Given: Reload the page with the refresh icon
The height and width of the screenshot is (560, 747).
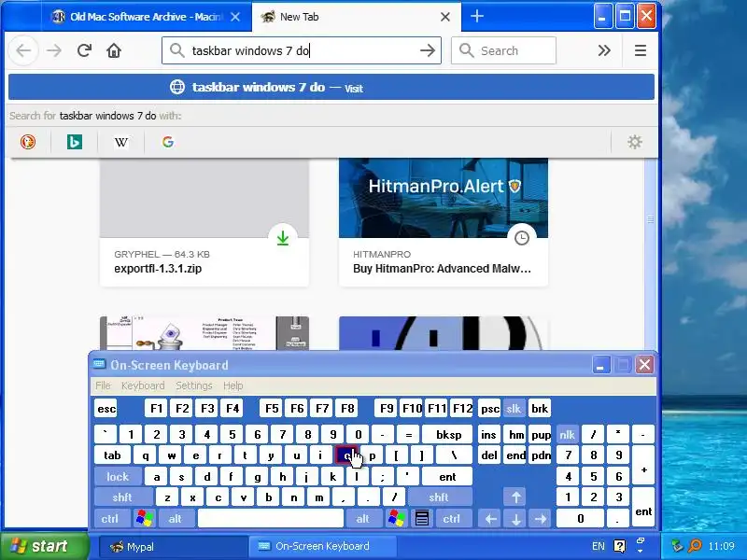Looking at the screenshot, I should pyautogui.click(x=84, y=50).
